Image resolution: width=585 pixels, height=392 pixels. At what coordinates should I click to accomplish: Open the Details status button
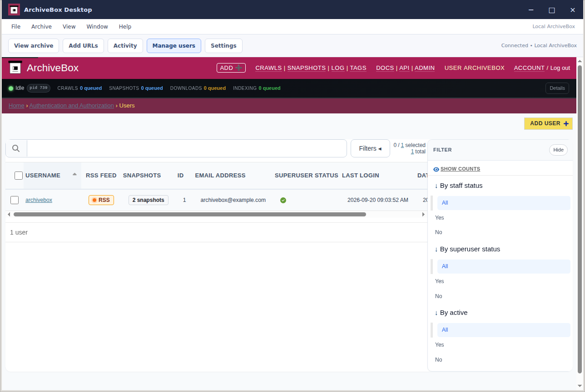557,88
